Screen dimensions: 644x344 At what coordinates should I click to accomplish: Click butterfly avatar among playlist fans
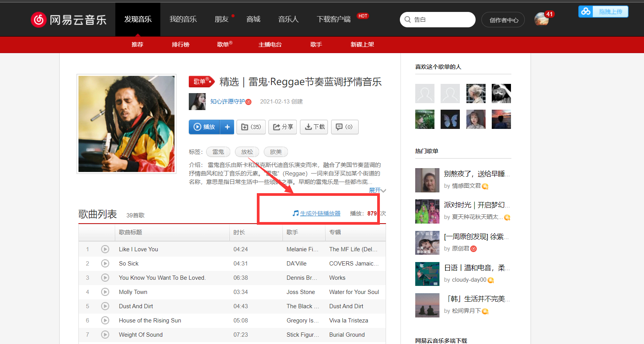[x=450, y=119]
